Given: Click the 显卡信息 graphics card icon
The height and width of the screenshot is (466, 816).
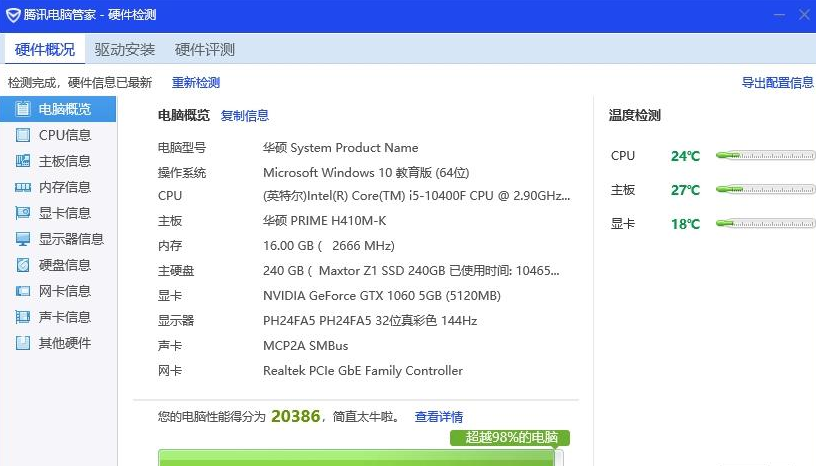Looking at the screenshot, I should click(23, 213).
